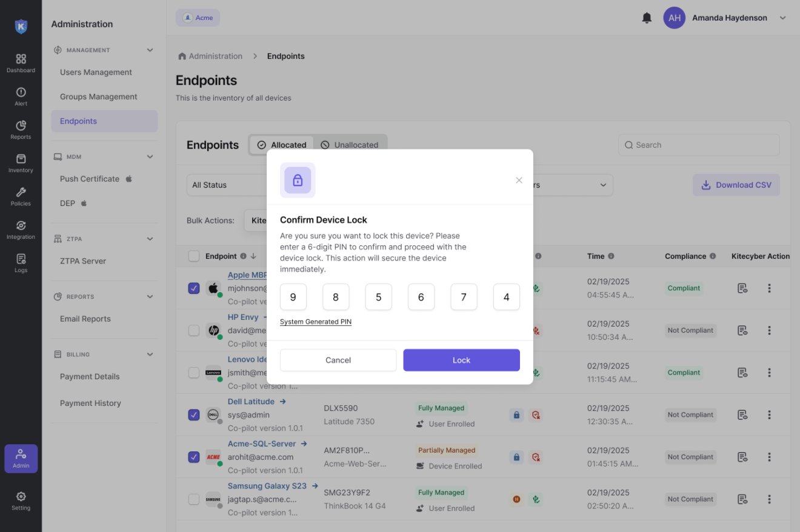Select the HP Envy row checkbox
This screenshot has width=800, height=532.
[x=194, y=330]
